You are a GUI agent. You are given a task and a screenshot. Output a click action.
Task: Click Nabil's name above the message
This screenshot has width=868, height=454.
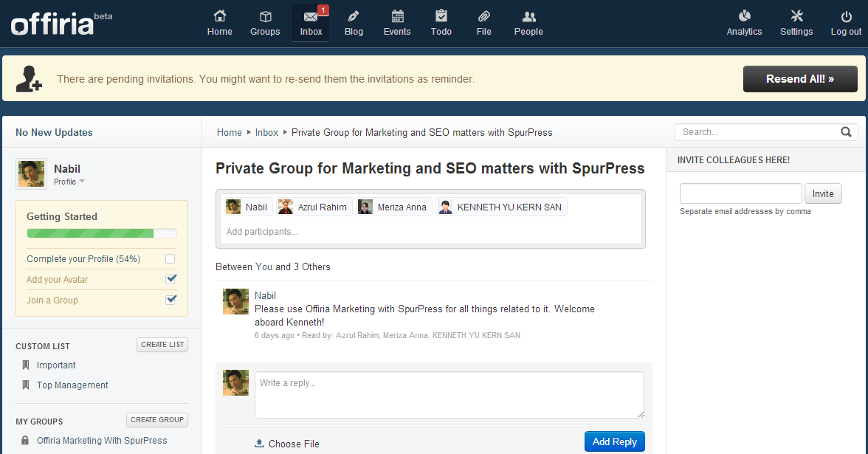[x=265, y=295]
